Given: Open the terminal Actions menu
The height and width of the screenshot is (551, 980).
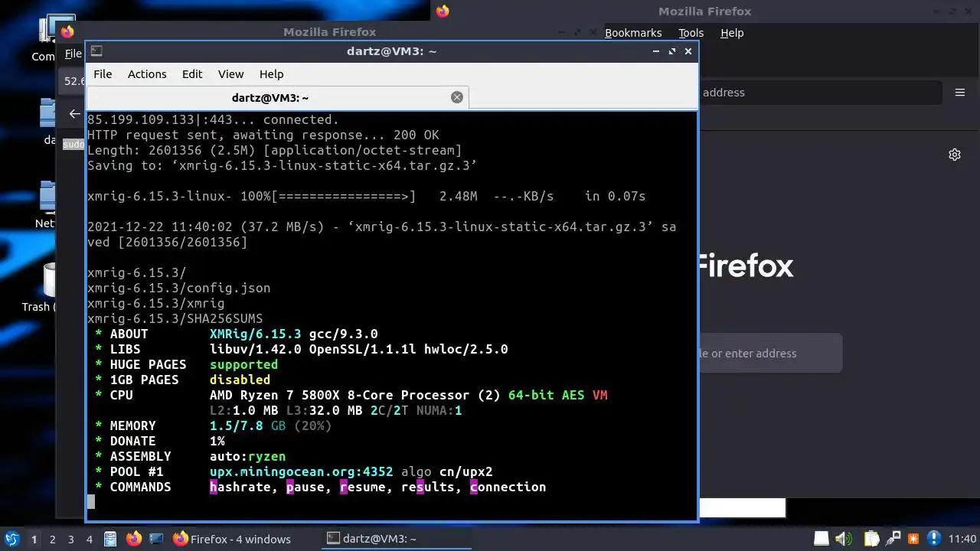Looking at the screenshot, I should point(147,74).
